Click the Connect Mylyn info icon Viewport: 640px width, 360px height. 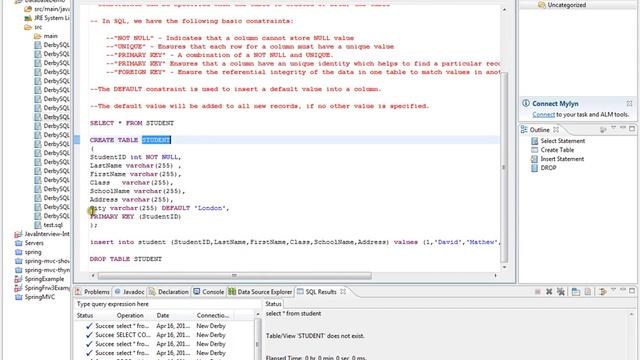coord(526,103)
